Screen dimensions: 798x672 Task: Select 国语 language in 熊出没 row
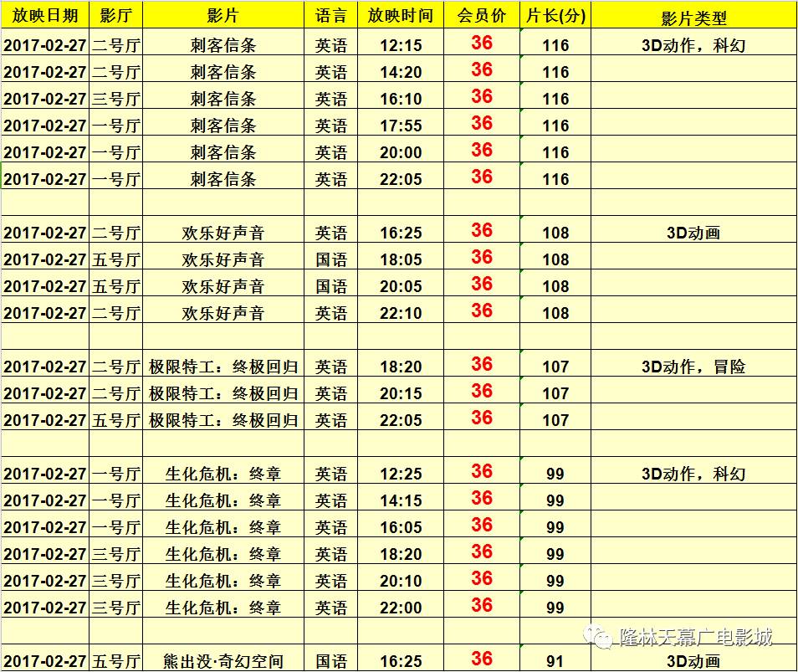(x=330, y=659)
